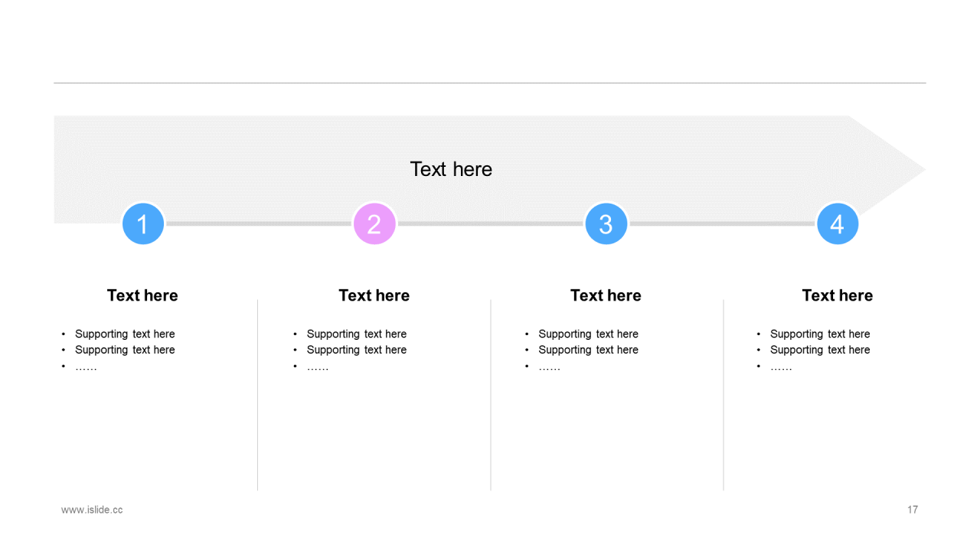
Task: Click the ellipsis bullet in the first column
Action: (86, 367)
